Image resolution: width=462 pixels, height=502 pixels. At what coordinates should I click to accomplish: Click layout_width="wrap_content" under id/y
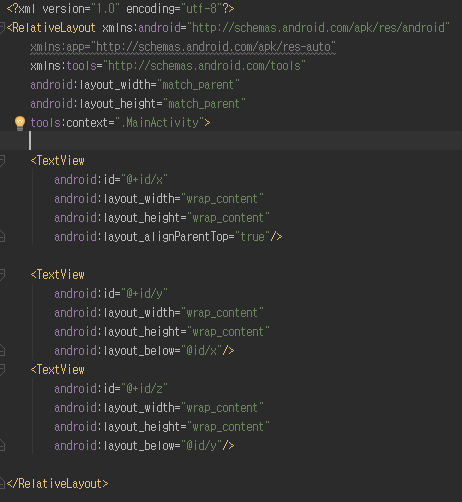pos(159,313)
